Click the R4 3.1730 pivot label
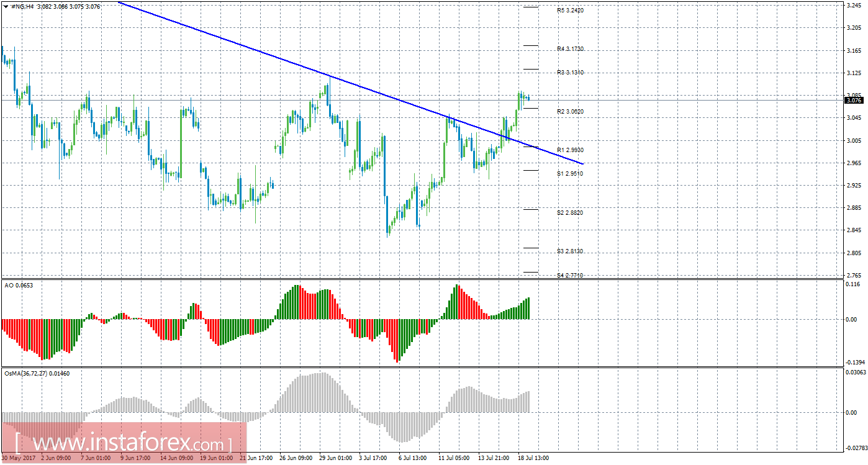 coord(571,49)
